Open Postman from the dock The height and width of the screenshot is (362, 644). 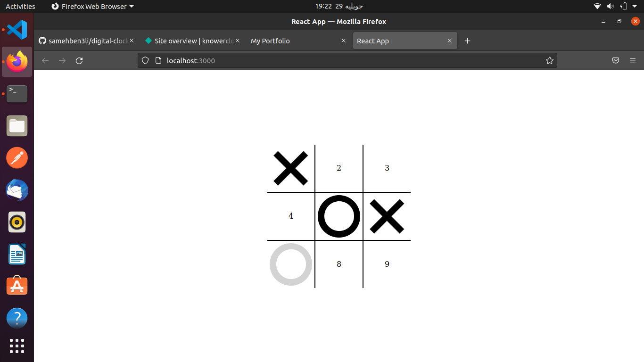17,158
